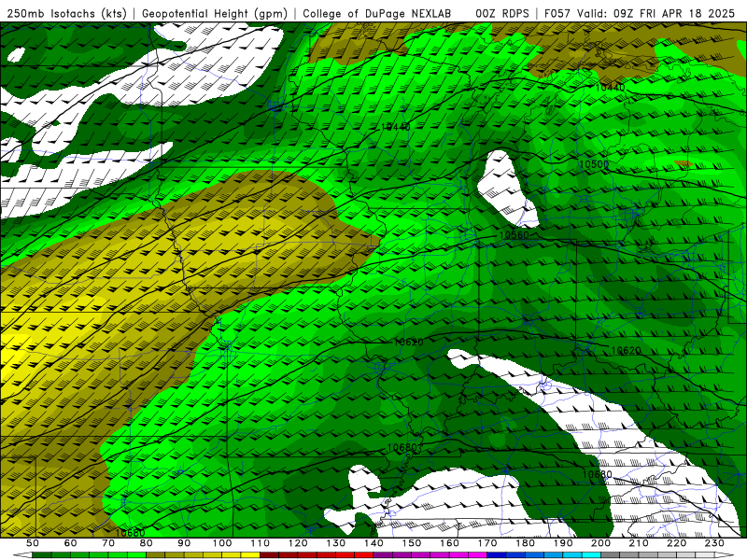The image size is (747, 560).
Task: Click the 120 value on the color scale
Action: [x=298, y=543]
